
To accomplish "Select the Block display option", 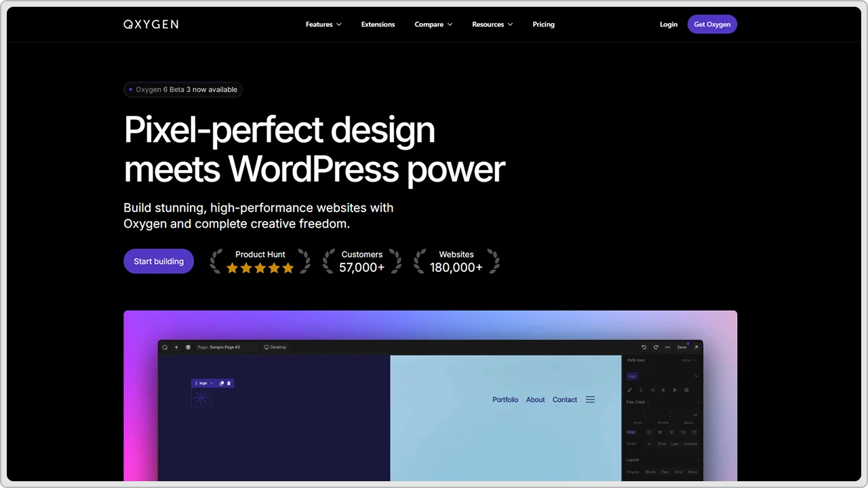I will [650, 472].
